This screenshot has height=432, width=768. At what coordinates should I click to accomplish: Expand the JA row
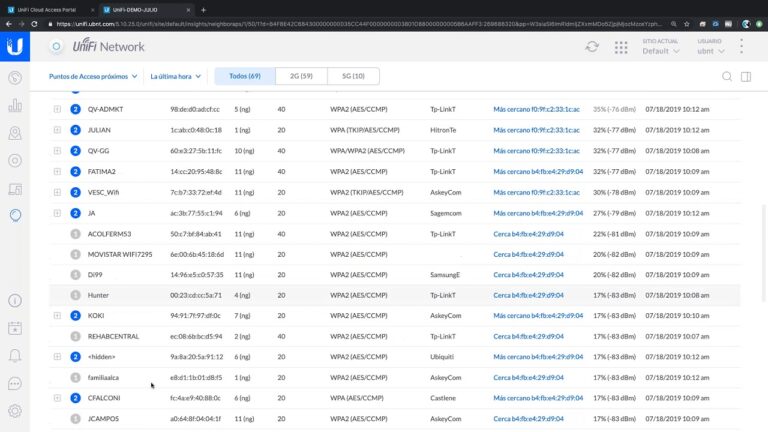point(57,213)
